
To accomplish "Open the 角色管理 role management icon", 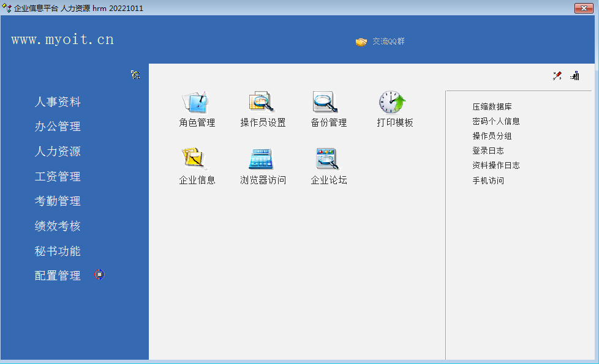I will (x=196, y=102).
